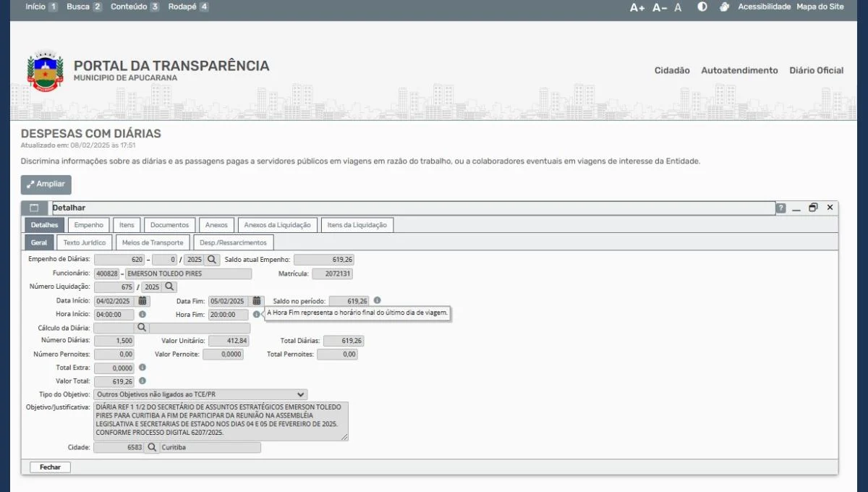Click the Ampliar button
The image size is (868, 492).
[x=46, y=184]
